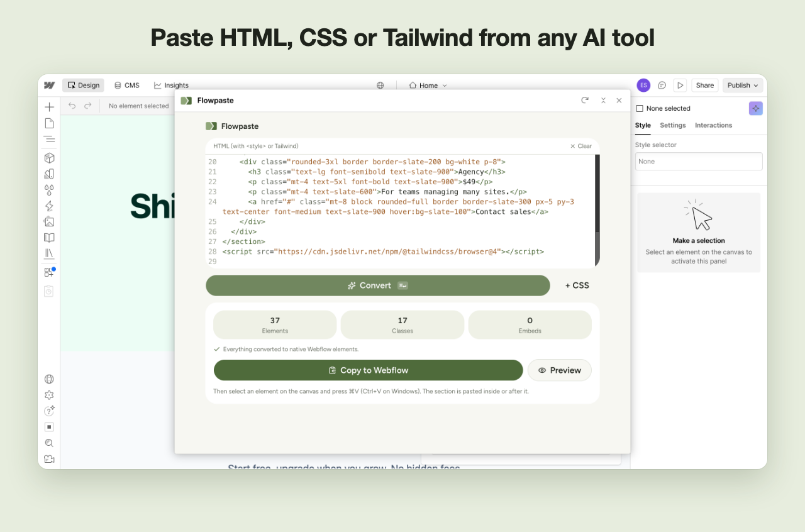Switch to the CMS tab
Screen dimensions: 805x532
[126, 86]
